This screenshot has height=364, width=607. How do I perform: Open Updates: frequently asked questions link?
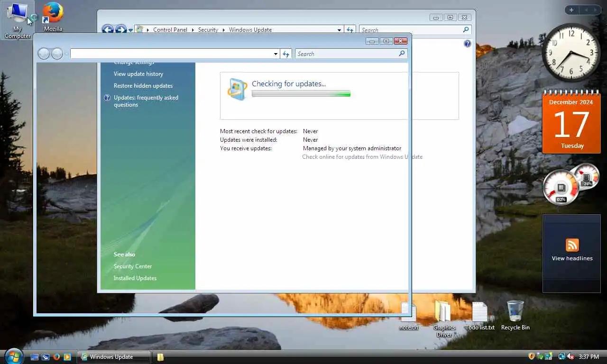pyautogui.click(x=146, y=101)
